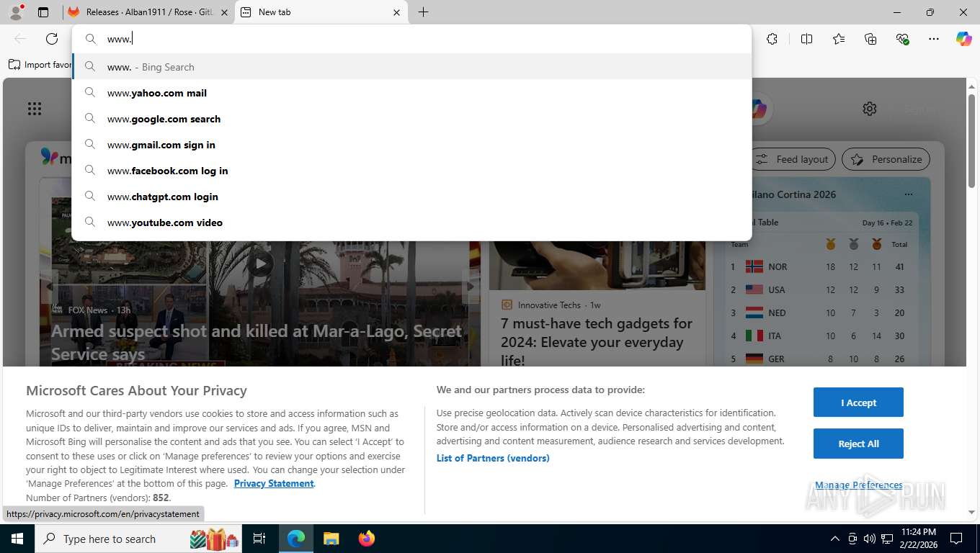The height and width of the screenshot is (553, 980).
Task: Open the tab actions menu icon
Action: [43, 12]
